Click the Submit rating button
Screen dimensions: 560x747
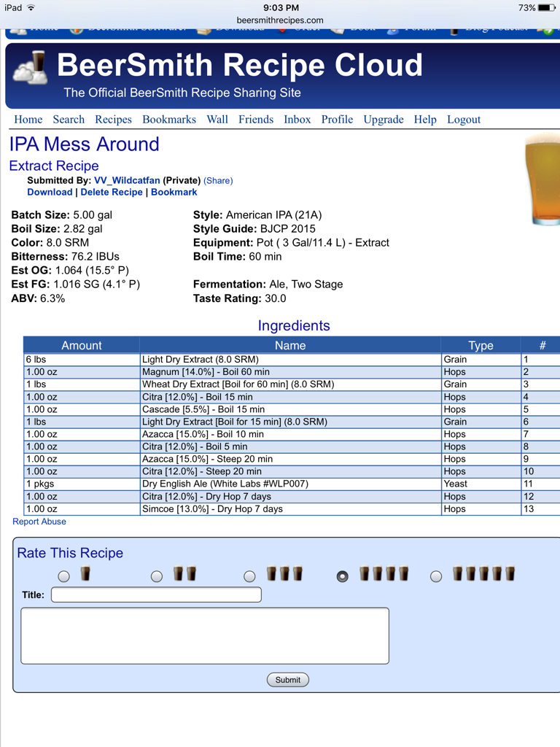point(287,680)
